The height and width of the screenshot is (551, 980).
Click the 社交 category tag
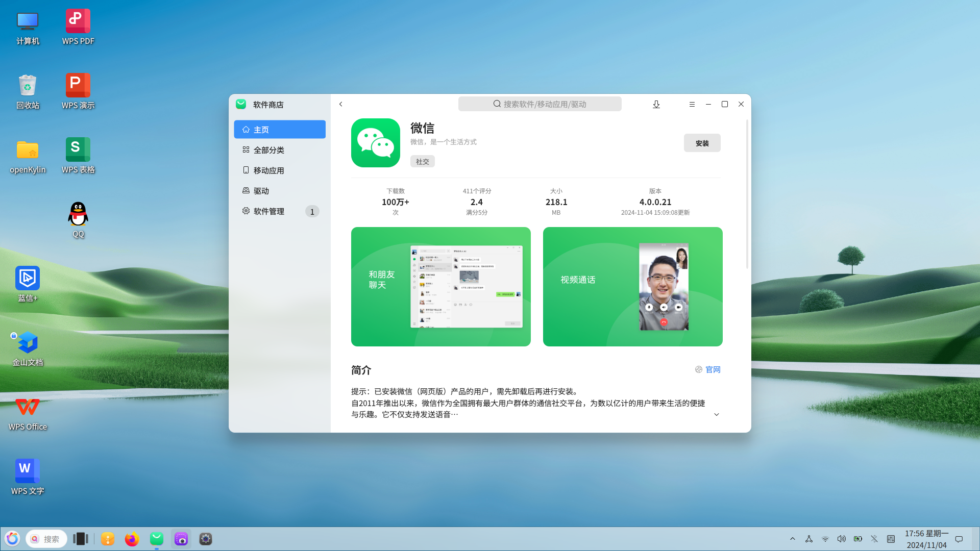pos(423,161)
